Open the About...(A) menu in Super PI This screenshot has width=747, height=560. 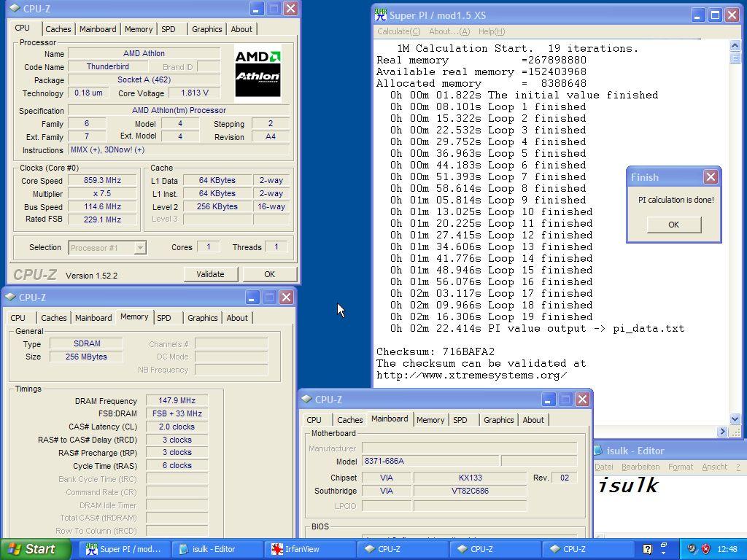[x=449, y=31]
